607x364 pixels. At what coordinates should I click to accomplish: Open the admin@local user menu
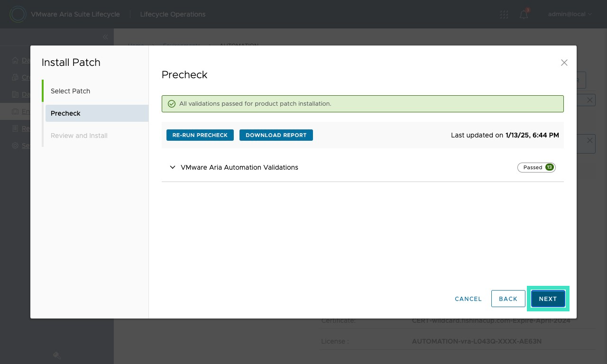click(570, 14)
